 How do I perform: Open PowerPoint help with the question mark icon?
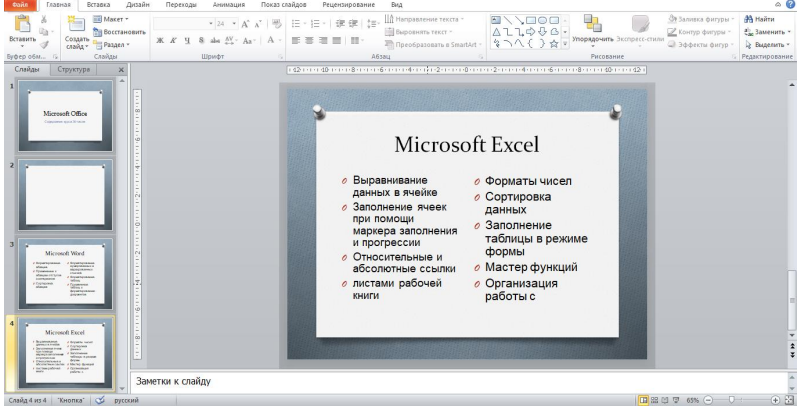point(790,5)
